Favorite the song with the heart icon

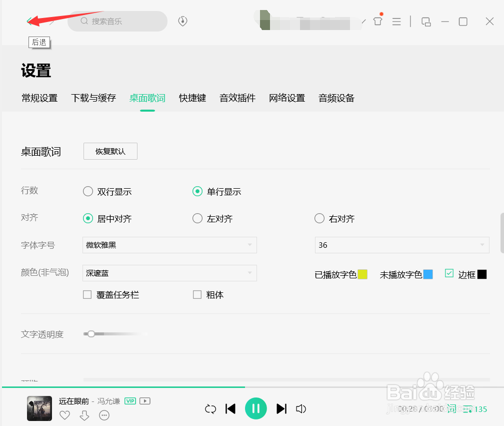[64, 415]
